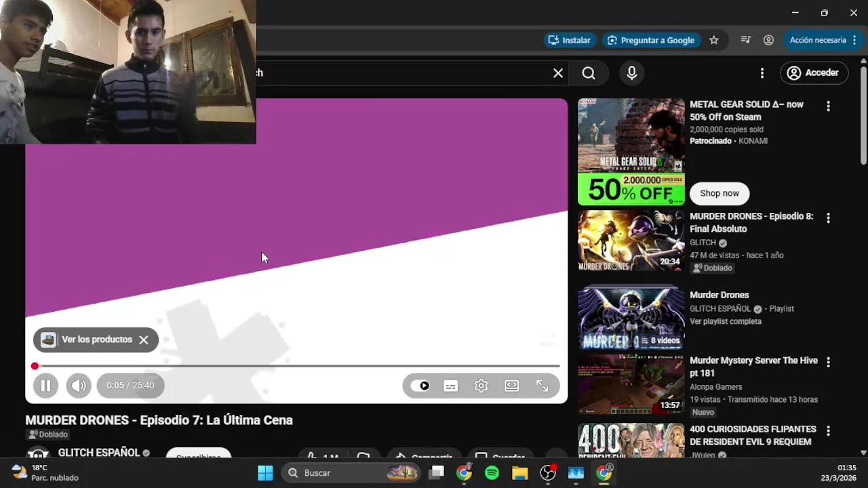Open options for Murder Mystery Server video
The image size is (868, 488).
click(x=828, y=363)
